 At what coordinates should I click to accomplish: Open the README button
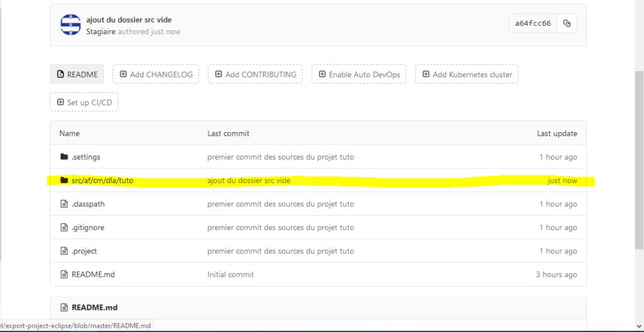77,74
